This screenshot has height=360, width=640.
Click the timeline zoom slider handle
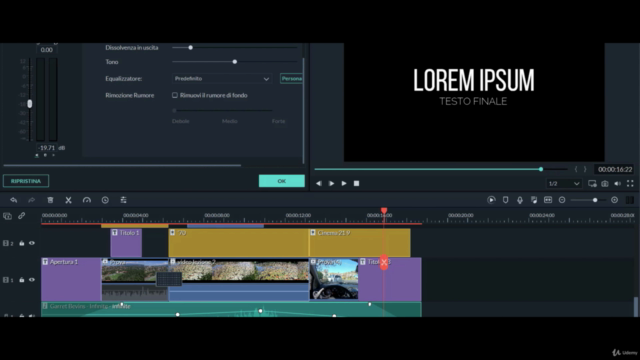tap(595, 200)
